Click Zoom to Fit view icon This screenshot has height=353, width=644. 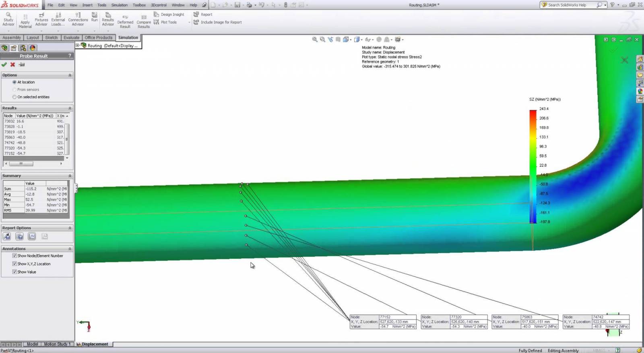point(315,39)
